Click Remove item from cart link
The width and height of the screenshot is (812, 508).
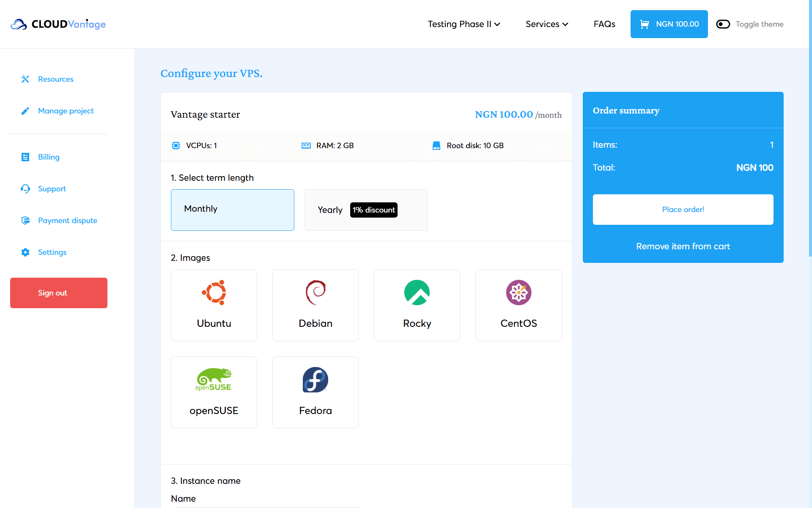(x=683, y=246)
